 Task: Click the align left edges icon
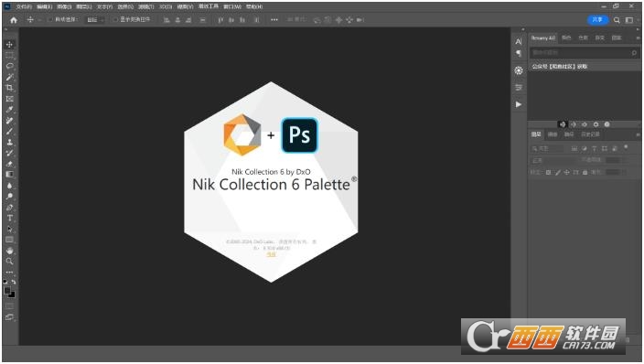pos(166,20)
